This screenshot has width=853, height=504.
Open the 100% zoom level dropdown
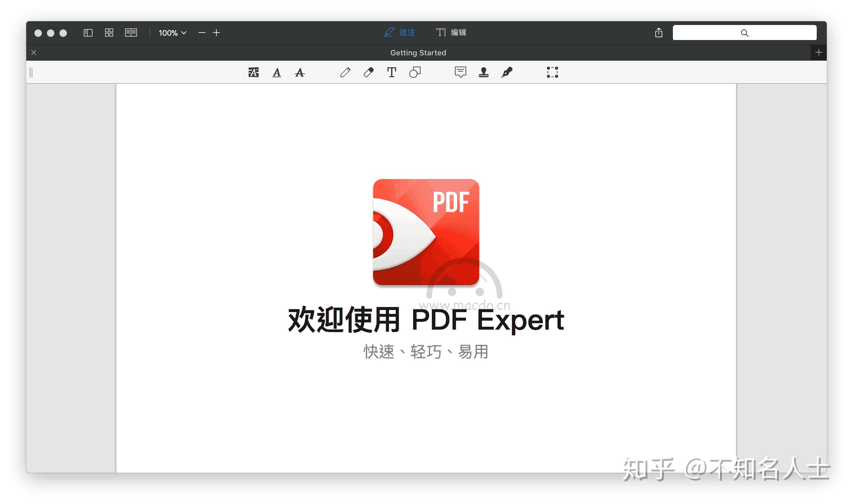click(172, 33)
